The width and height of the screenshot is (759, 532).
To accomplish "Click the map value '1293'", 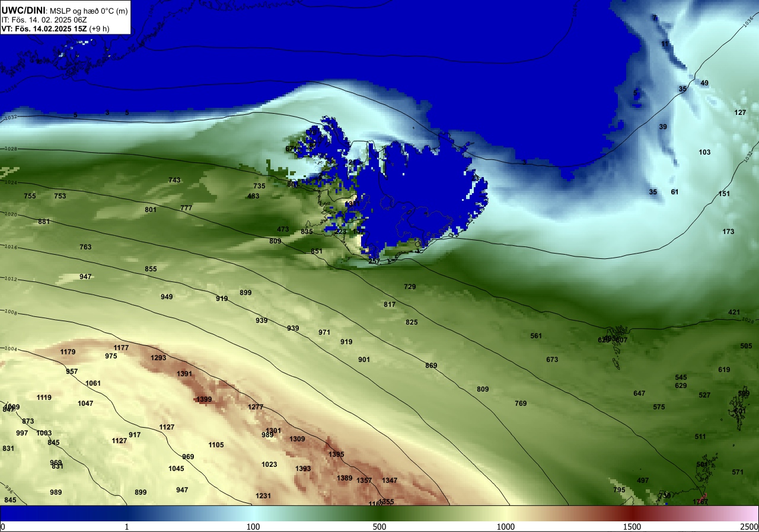I will click(x=158, y=358).
